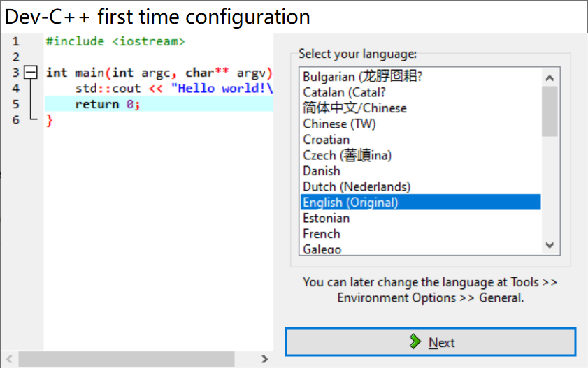This screenshot has height=368, width=588.
Task: Click the language list scrollbar thumb
Action: tap(550, 112)
